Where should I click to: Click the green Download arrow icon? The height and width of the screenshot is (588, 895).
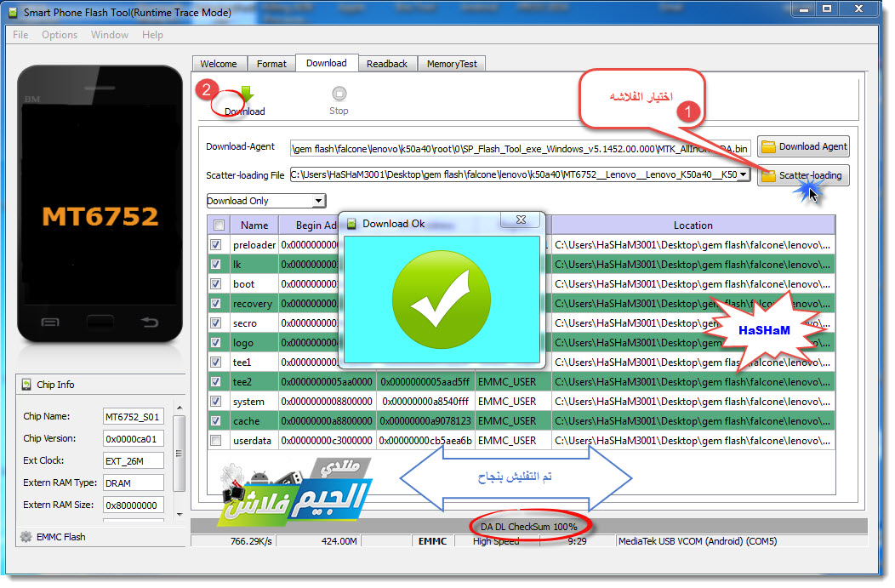[247, 94]
